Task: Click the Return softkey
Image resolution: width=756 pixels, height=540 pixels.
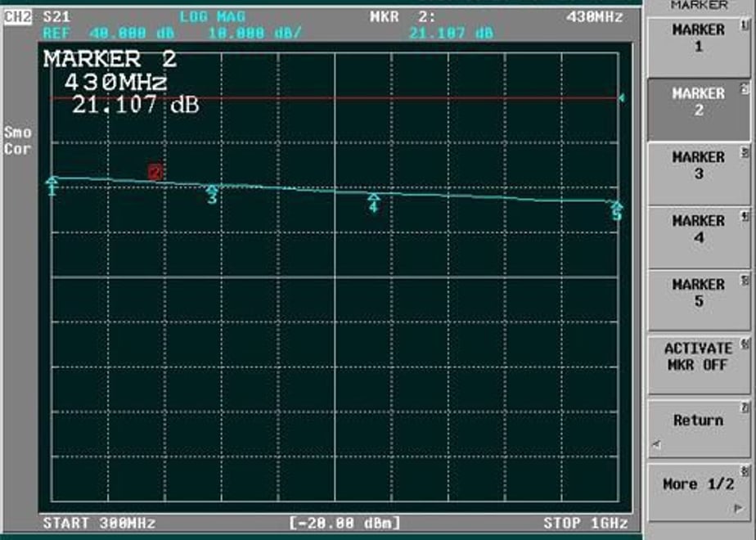Action: pos(698,428)
